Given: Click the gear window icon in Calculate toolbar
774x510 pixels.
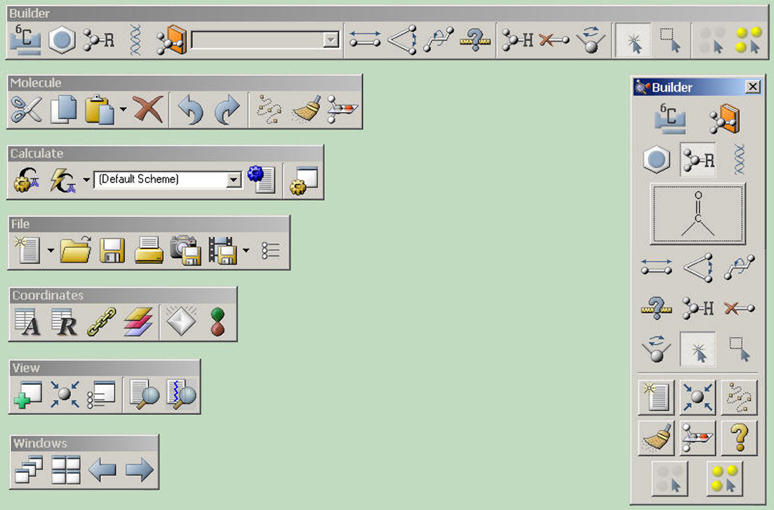Looking at the screenshot, I should (x=304, y=181).
